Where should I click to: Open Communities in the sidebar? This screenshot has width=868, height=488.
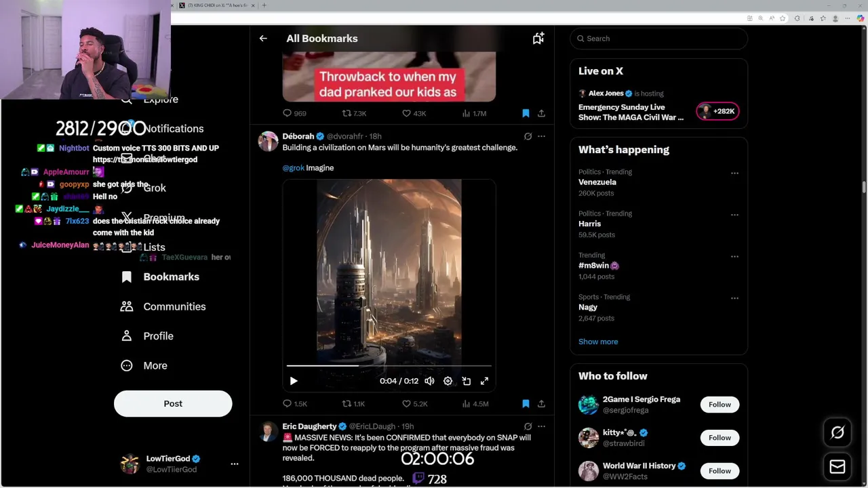pyautogui.click(x=163, y=306)
